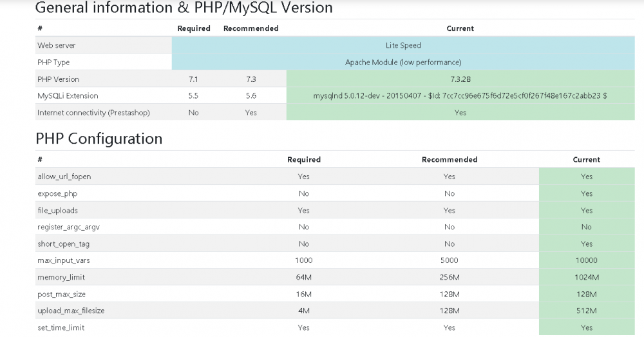Click the current upload_max_filesize value 512M
This screenshot has width=644, height=337.
(586, 311)
